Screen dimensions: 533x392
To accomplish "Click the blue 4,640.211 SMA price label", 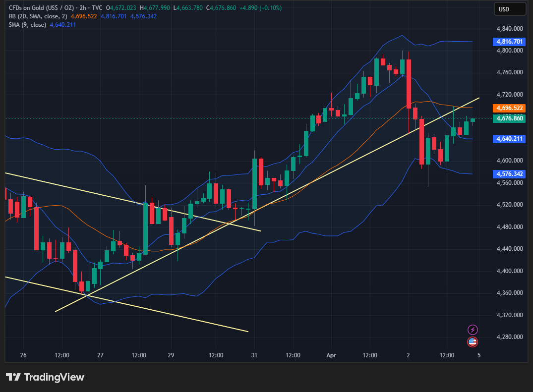I will click(509, 139).
